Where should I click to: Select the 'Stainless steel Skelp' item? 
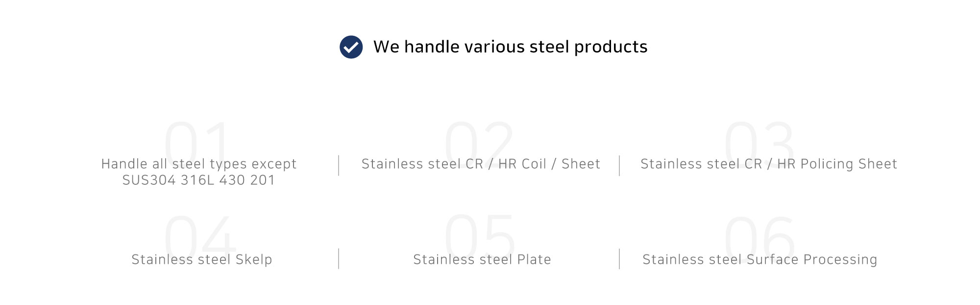tap(202, 259)
